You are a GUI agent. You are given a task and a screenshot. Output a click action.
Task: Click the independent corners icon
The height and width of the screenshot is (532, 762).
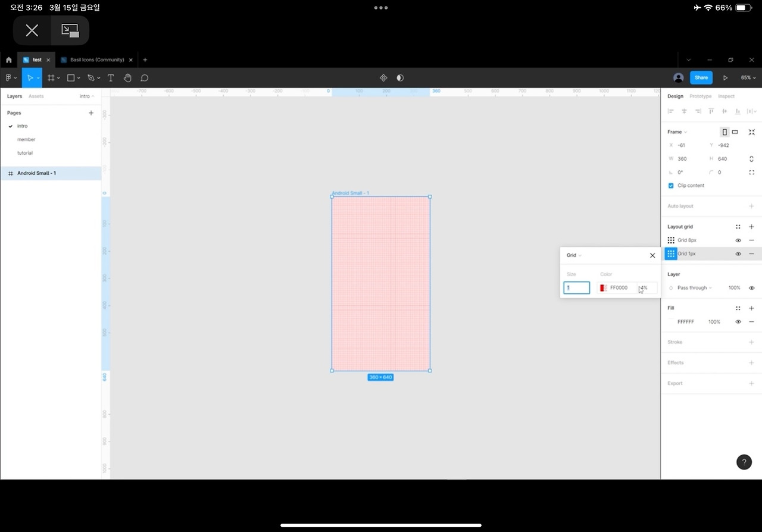tap(752, 173)
